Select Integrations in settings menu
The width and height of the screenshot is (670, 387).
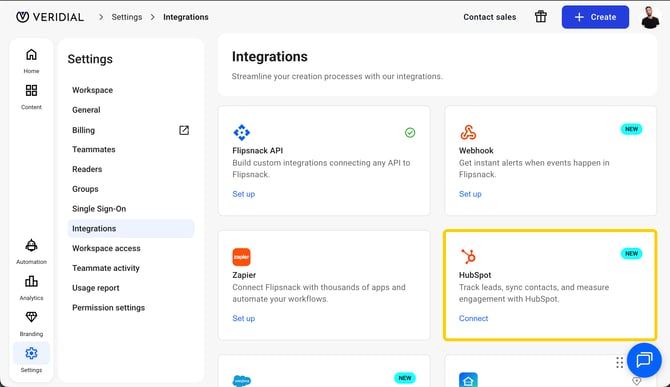point(131,229)
